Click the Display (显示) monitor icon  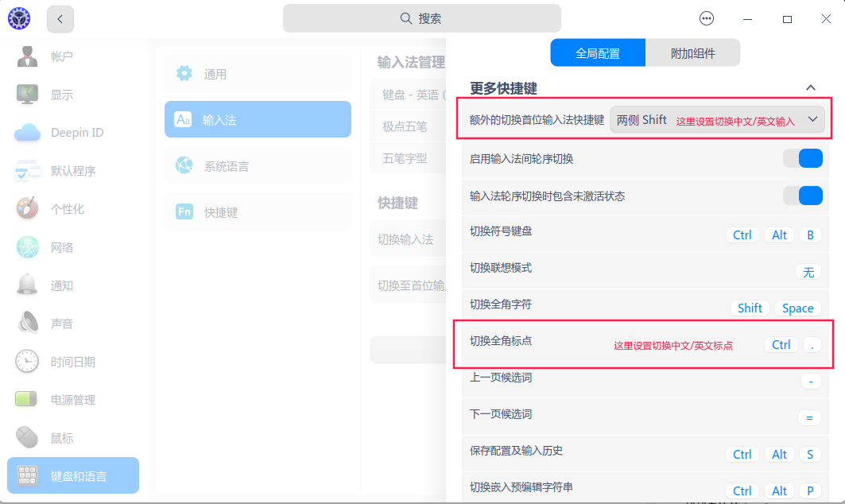[x=27, y=95]
